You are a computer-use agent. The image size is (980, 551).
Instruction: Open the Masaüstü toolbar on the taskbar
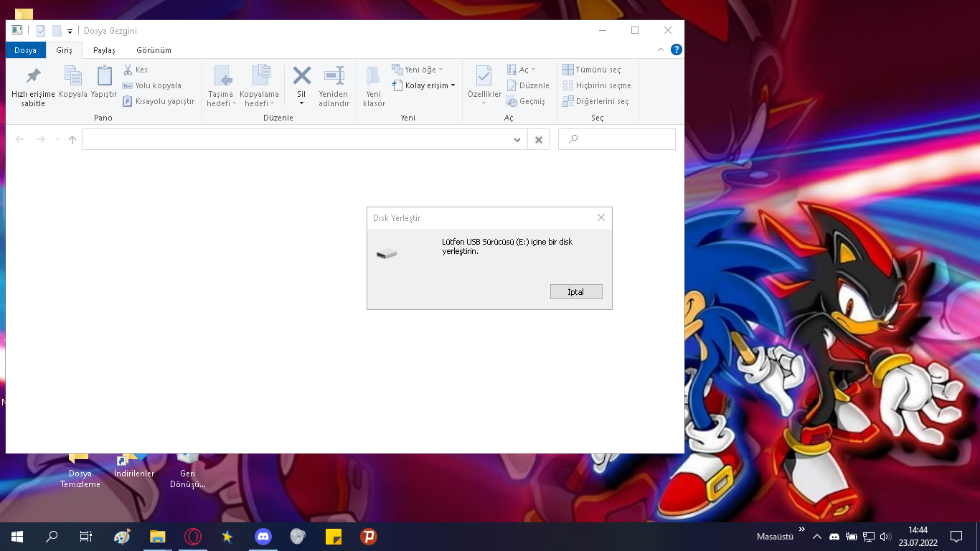pyautogui.click(x=775, y=537)
